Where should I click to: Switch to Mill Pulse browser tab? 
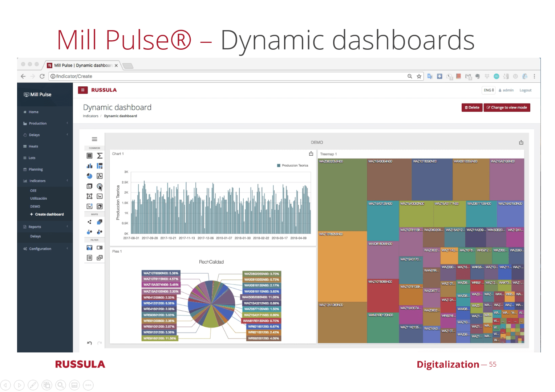[x=83, y=65]
